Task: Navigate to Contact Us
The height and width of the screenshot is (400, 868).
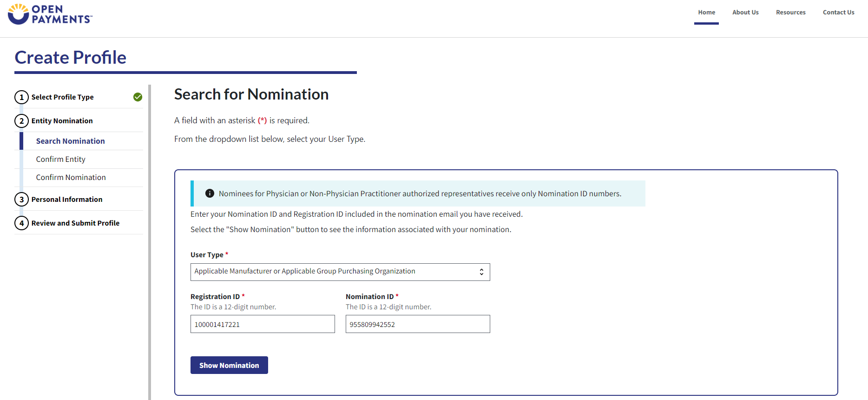Action: click(x=838, y=13)
